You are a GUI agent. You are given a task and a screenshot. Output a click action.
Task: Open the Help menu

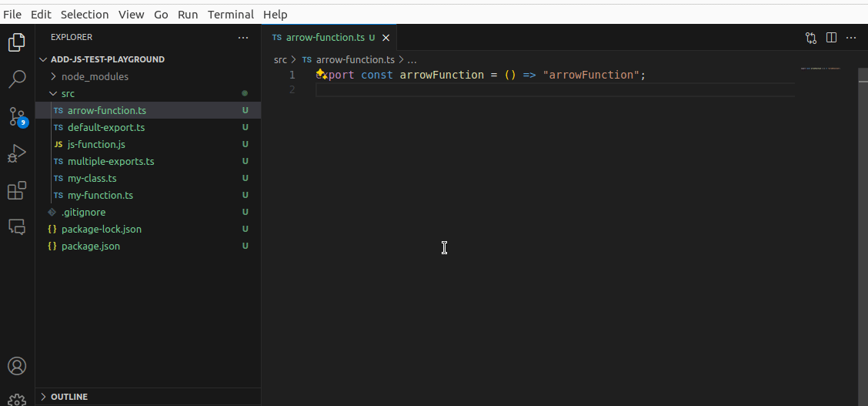point(275,15)
